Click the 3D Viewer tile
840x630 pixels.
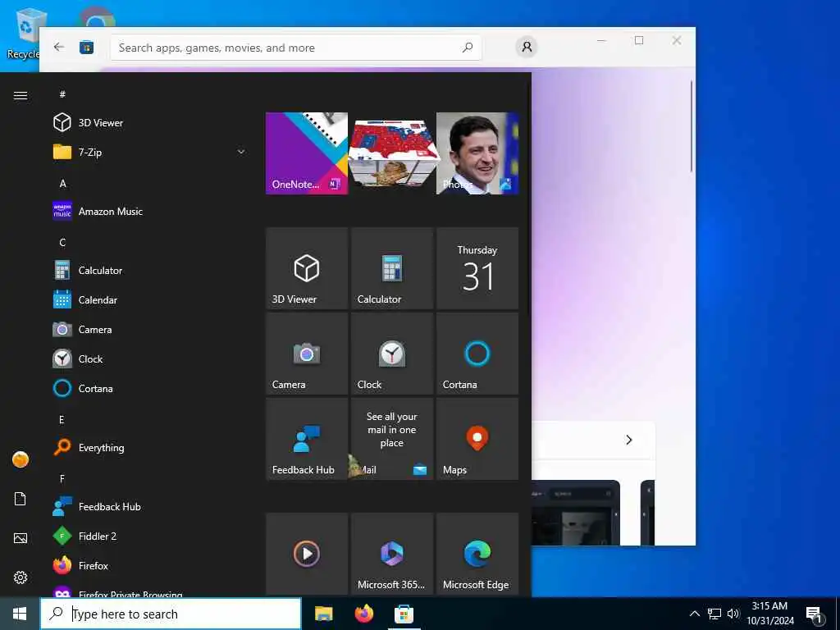tap(307, 268)
